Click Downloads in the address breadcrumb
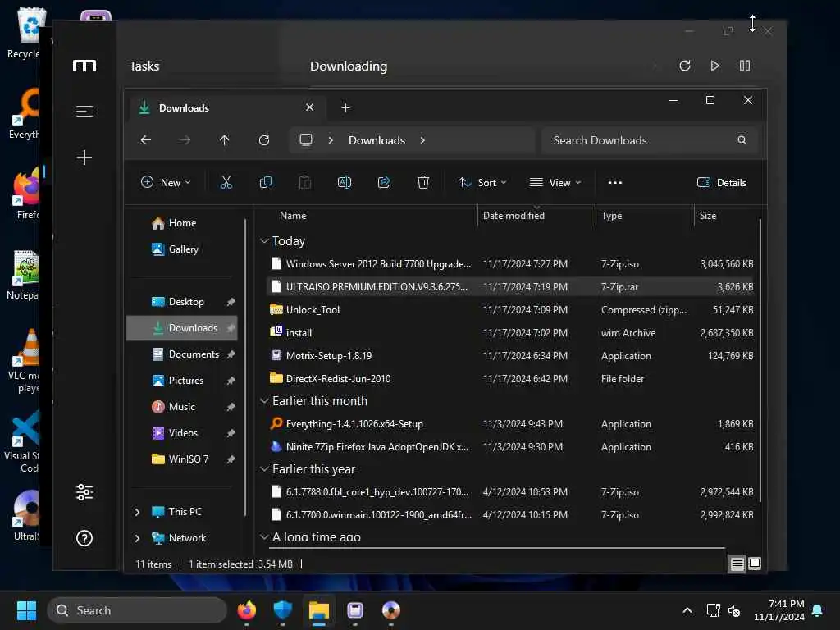 [377, 140]
